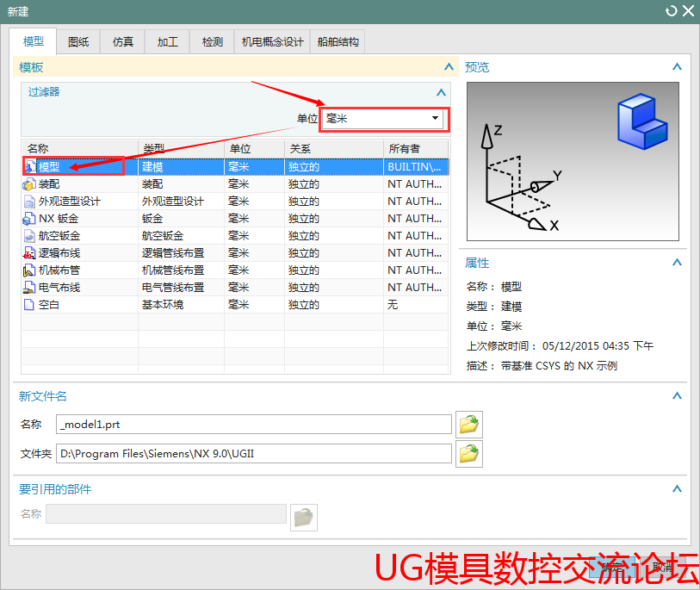700x590 pixels.
Task: Sort by the 类型 column header
Action: coord(182,149)
